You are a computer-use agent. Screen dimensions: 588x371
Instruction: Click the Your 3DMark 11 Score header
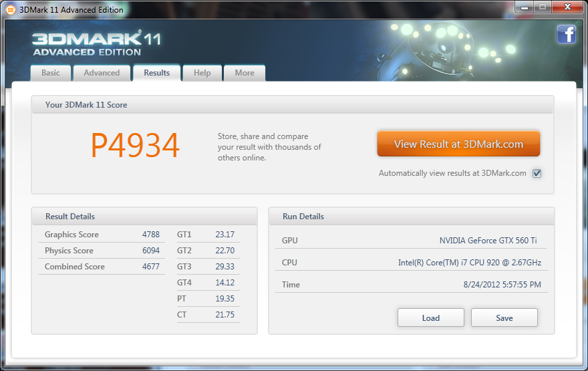293,105
